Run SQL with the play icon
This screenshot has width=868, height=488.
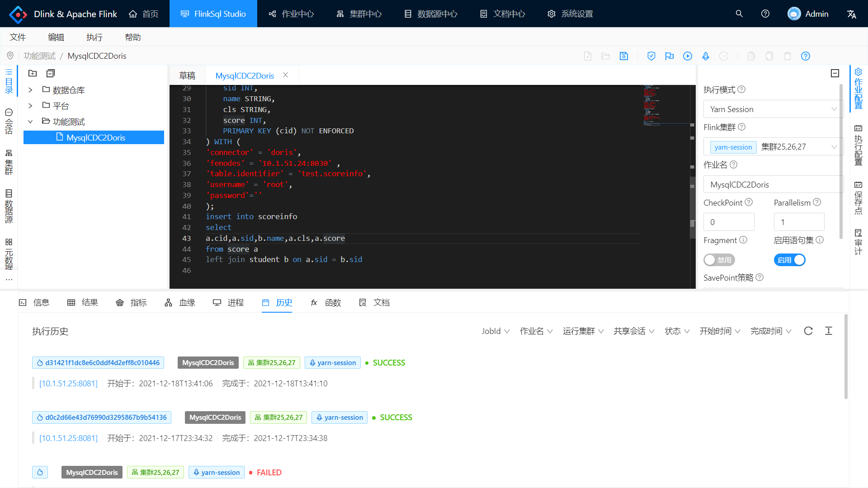tap(687, 56)
